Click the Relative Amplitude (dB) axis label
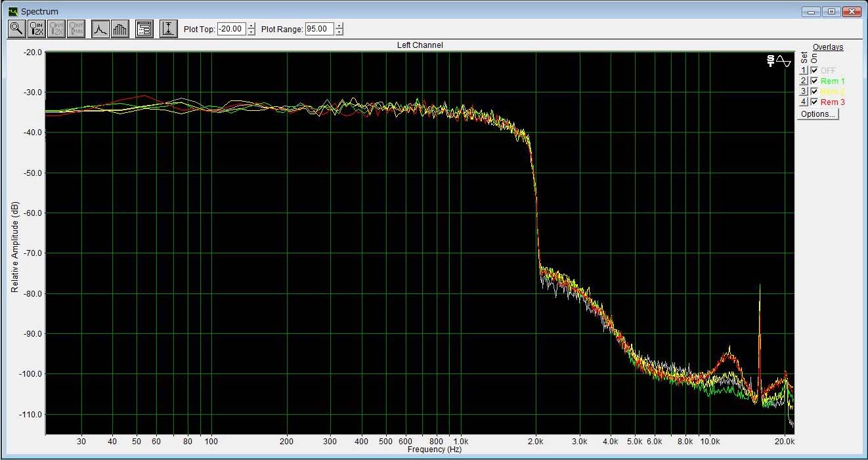The width and height of the screenshot is (868, 460). [14, 247]
